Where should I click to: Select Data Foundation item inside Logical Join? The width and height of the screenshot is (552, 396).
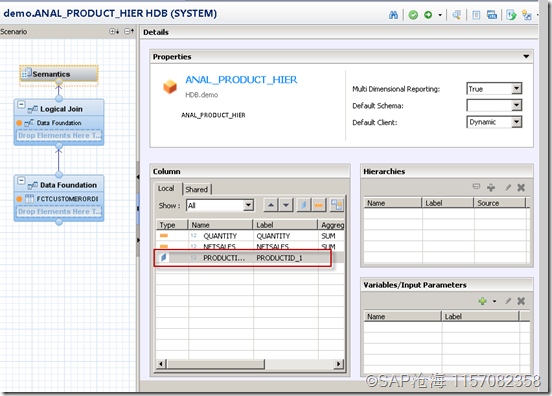coord(59,123)
